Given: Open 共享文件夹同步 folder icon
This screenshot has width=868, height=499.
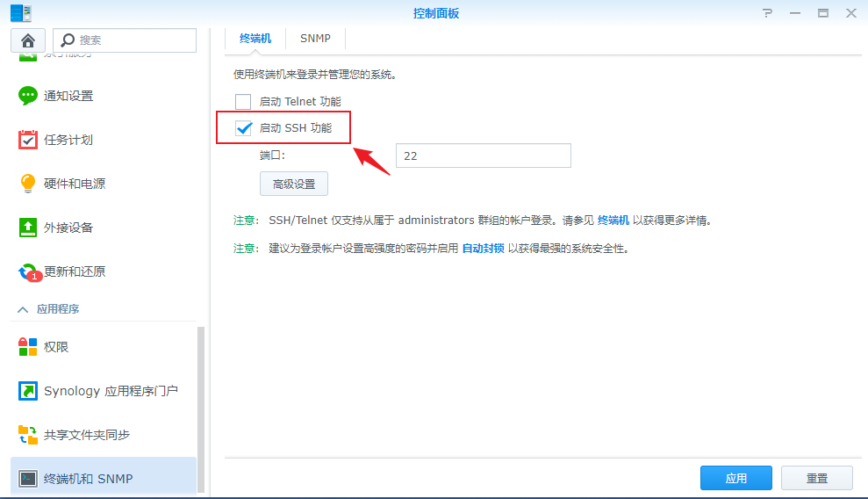Looking at the screenshot, I should 28,435.
